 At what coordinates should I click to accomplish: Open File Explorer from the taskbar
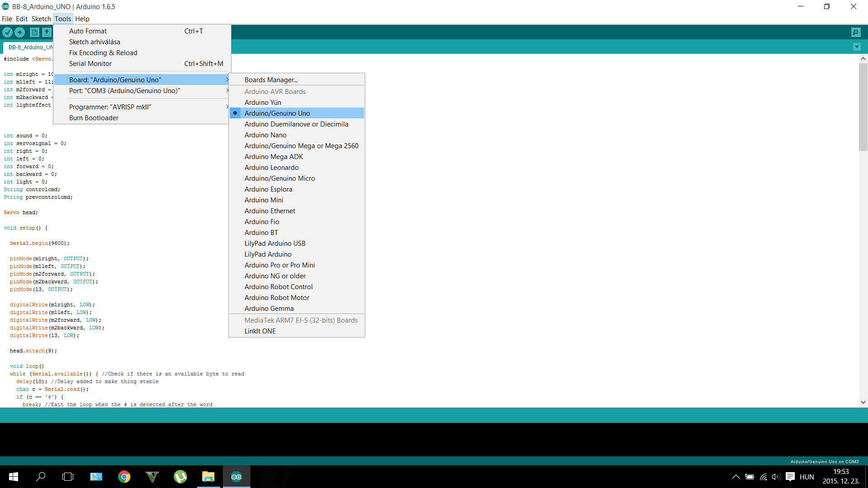208,477
